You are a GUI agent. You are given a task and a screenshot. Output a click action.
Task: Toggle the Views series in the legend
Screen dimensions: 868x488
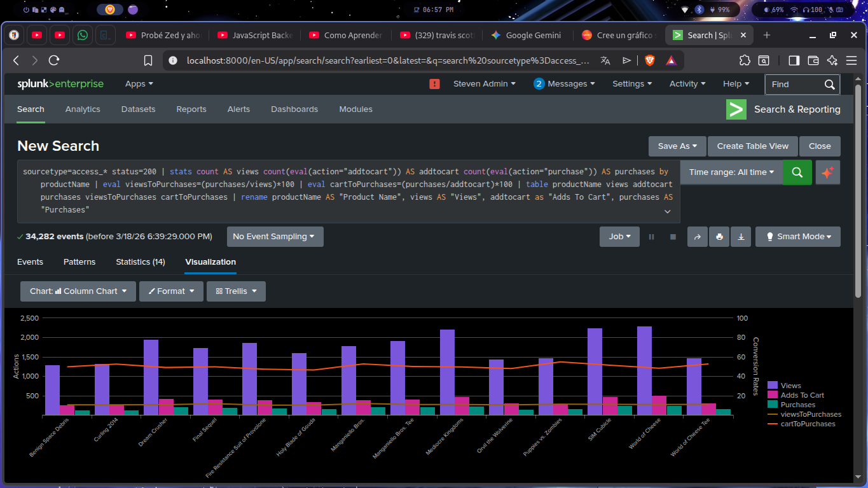[790, 386]
